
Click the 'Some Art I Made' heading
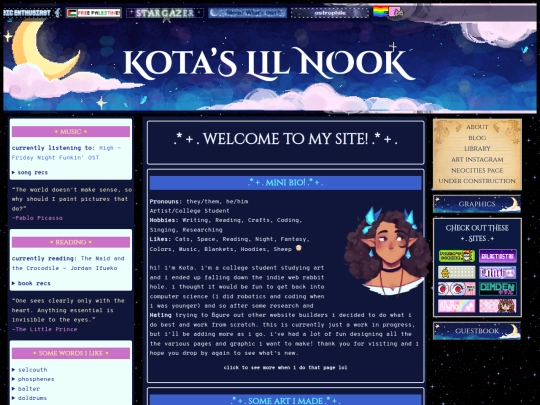pyautogui.click(x=285, y=401)
